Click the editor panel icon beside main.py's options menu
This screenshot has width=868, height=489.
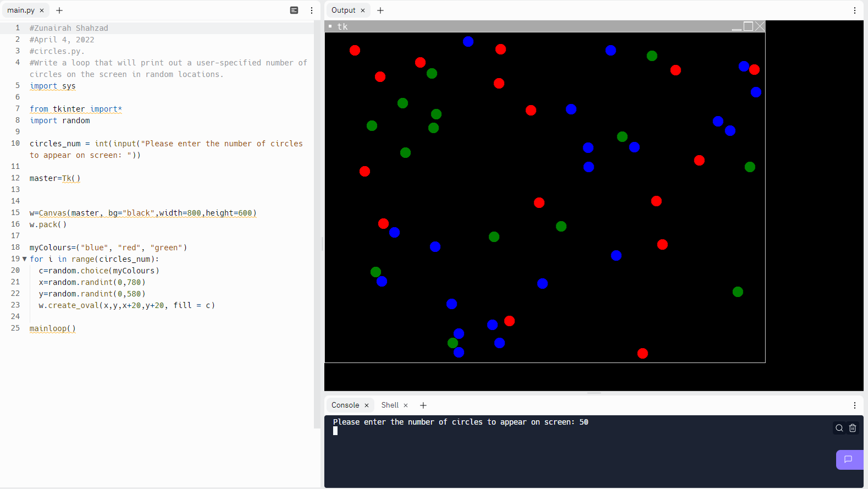coord(294,10)
